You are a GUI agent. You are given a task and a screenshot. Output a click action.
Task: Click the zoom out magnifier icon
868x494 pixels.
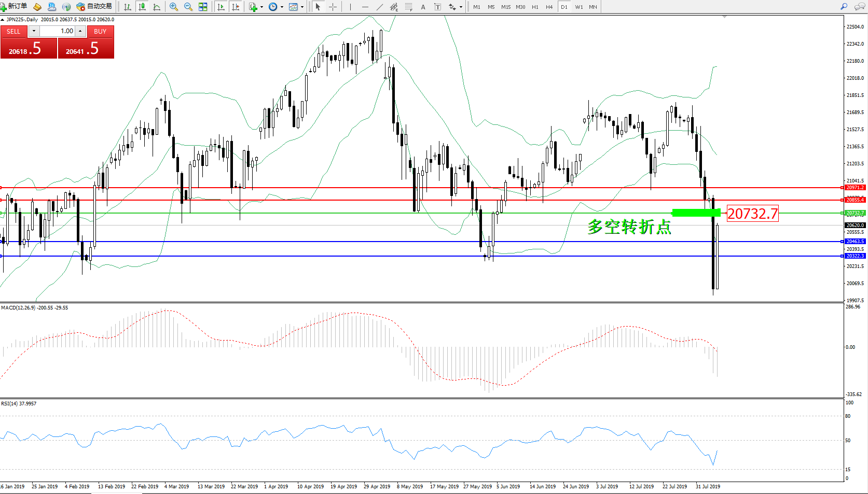pyautogui.click(x=188, y=7)
